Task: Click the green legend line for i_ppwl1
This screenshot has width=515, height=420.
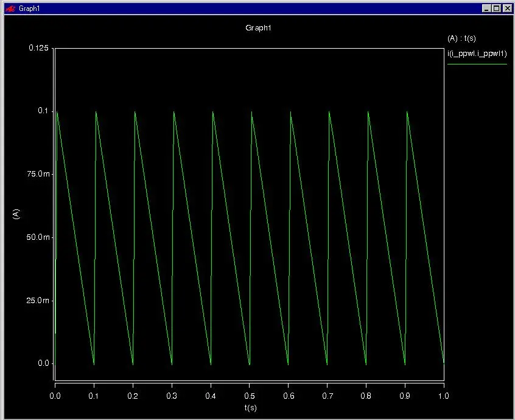Action: point(477,64)
